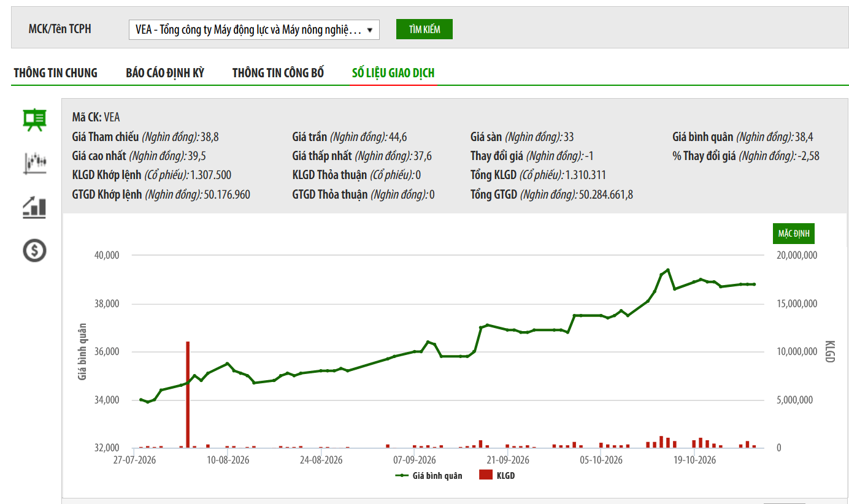Open the dollar coin icon view
Image resolution: width=849 pixels, height=504 pixels.
(34, 250)
